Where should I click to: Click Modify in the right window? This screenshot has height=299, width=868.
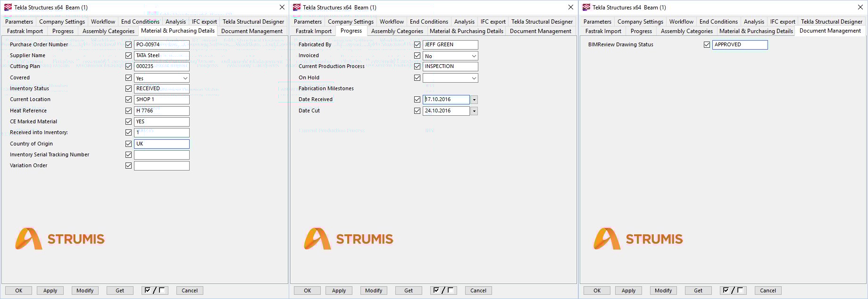click(663, 290)
